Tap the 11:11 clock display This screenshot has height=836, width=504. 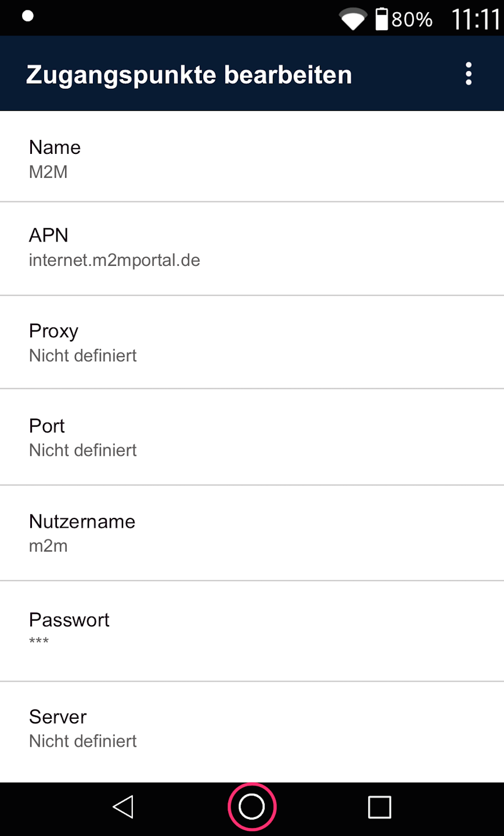[475, 19]
